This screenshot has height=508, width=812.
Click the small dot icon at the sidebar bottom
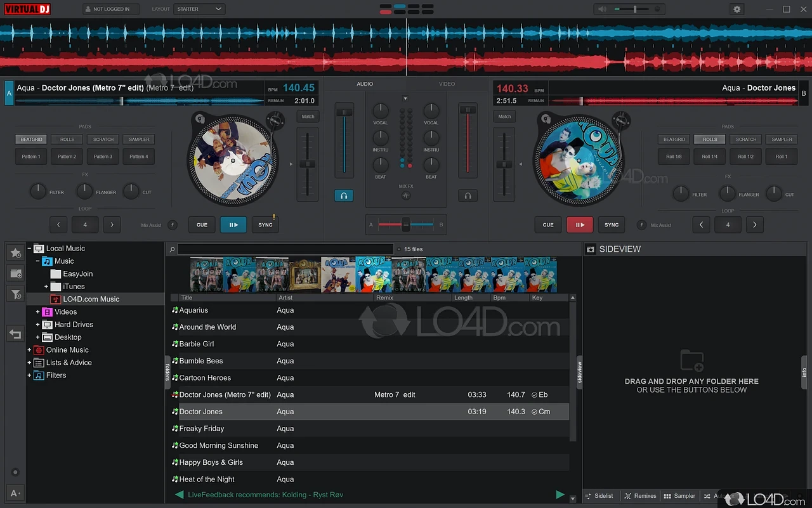tap(15, 472)
